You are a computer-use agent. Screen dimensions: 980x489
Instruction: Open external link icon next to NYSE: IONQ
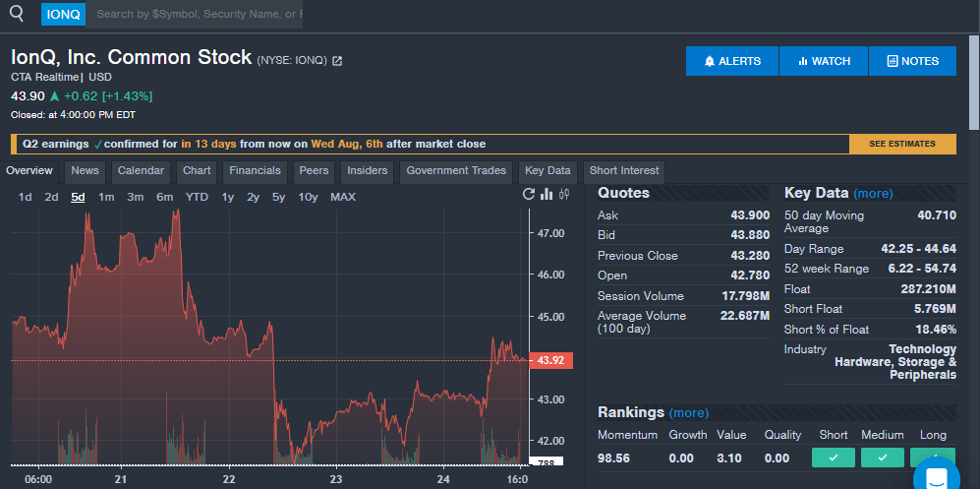coord(337,61)
